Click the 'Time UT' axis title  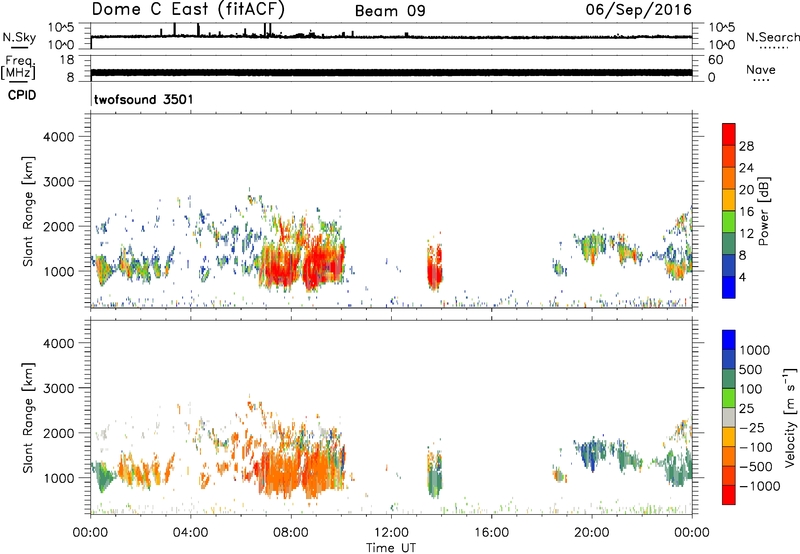point(391,548)
